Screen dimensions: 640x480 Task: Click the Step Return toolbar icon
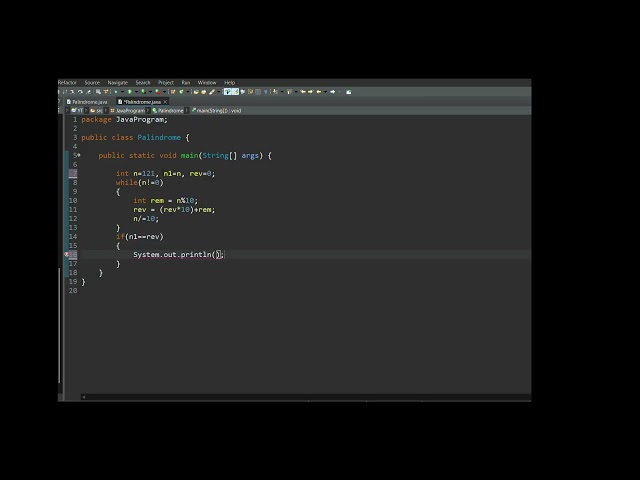pos(89,92)
